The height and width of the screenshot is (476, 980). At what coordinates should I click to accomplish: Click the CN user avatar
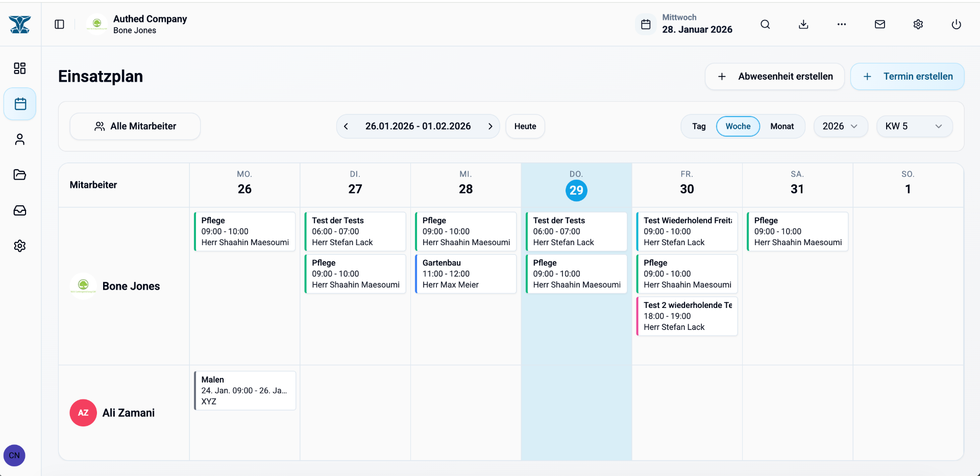[14, 456]
